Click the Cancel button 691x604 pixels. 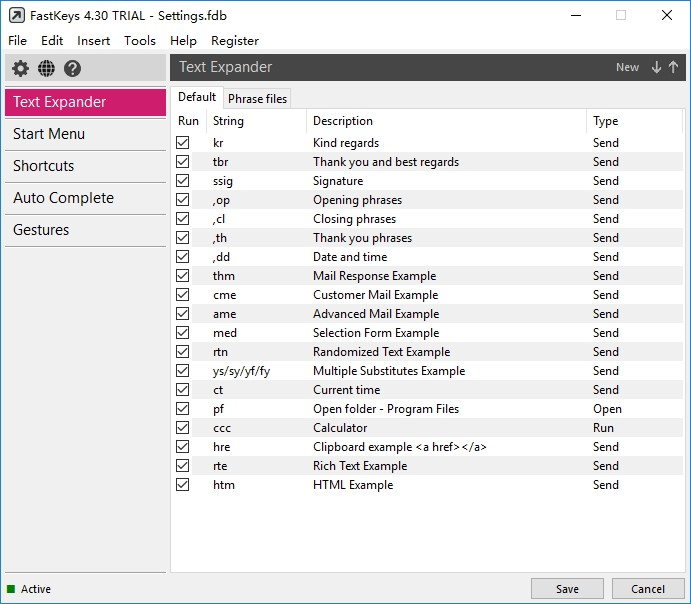pos(648,589)
